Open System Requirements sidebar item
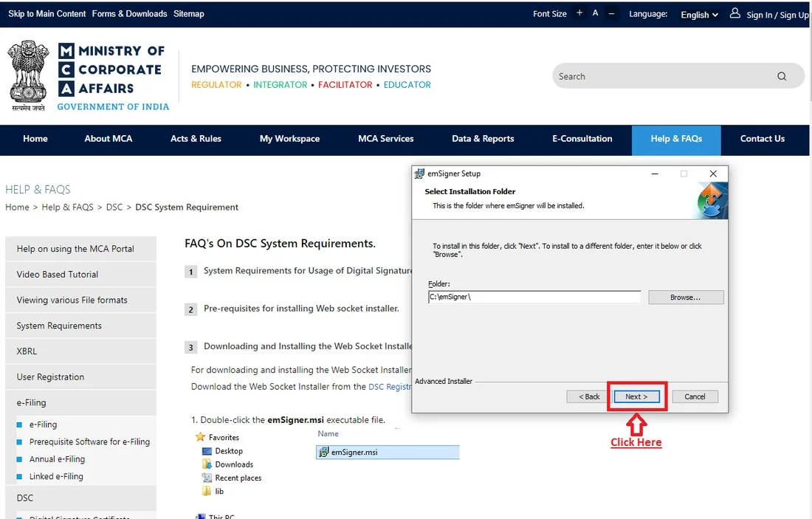 point(80,326)
